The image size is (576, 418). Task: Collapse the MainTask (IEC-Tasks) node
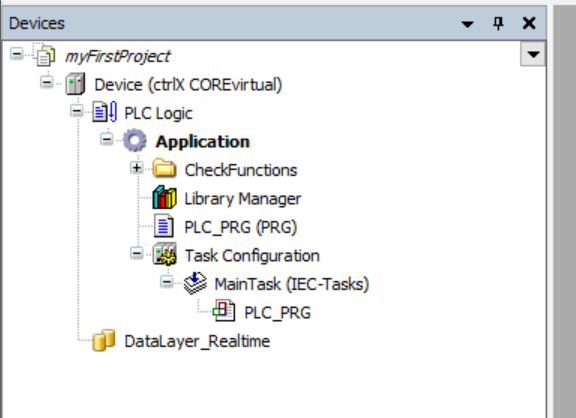click(166, 282)
